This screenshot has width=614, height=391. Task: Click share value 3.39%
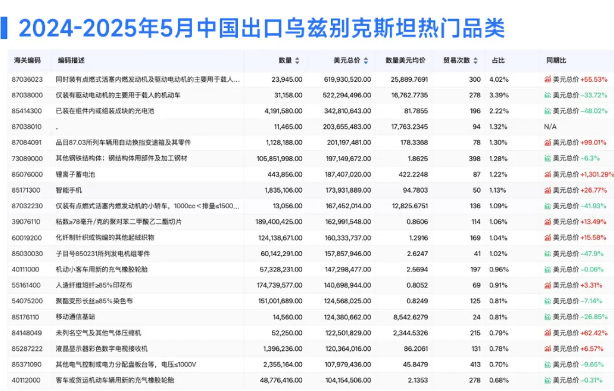point(499,95)
